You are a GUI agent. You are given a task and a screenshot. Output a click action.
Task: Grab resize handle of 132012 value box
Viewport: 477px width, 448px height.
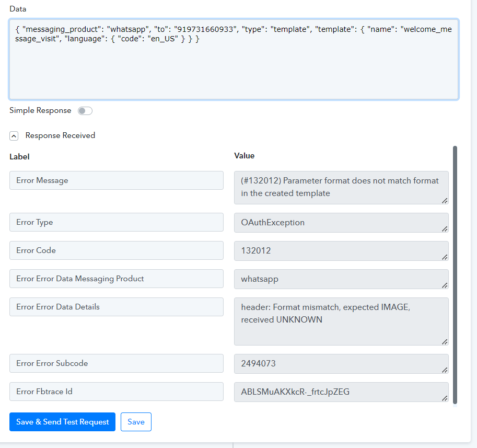pos(445,257)
